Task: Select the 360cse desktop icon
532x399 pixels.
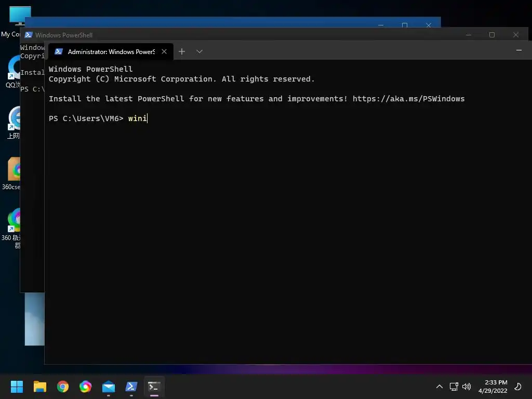Action: (11, 174)
